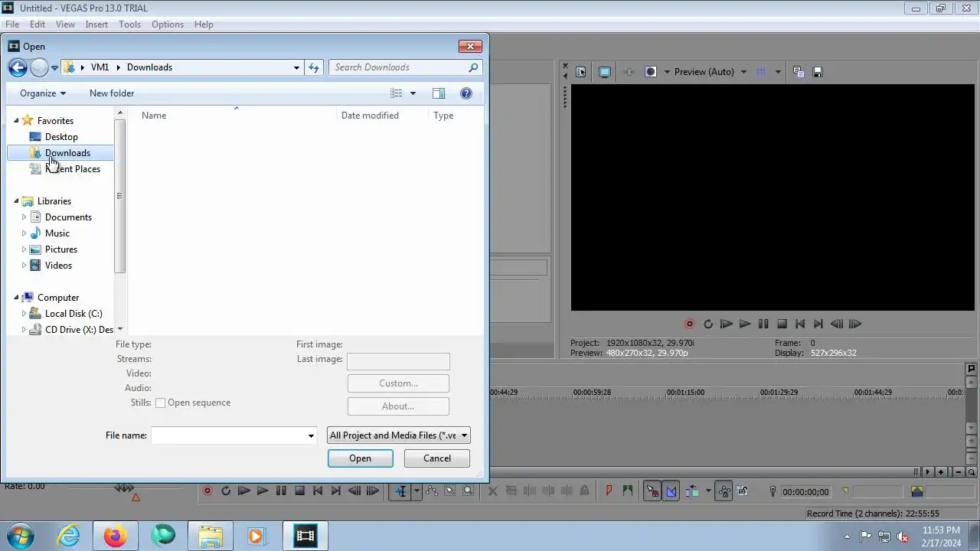Click the Cancel button
The height and width of the screenshot is (551, 980).
click(x=437, y=458)
